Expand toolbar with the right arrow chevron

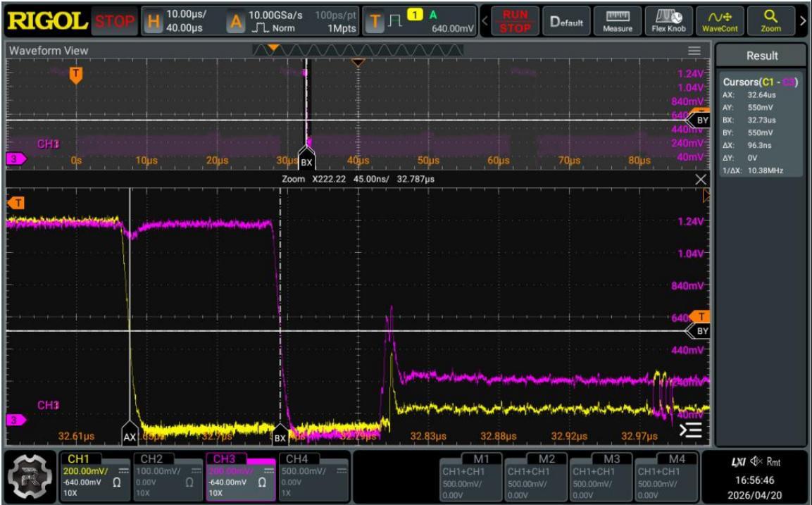point(803,21)
